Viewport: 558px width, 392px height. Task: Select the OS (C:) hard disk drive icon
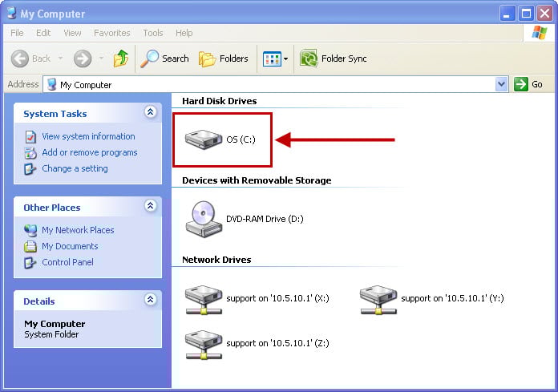click(x=204, y=139)
